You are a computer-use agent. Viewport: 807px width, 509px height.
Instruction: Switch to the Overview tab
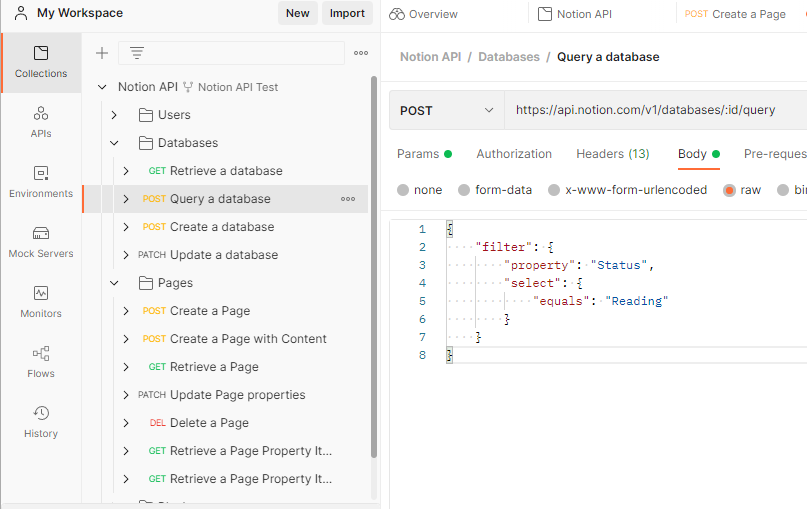click(x=423, y=14)
